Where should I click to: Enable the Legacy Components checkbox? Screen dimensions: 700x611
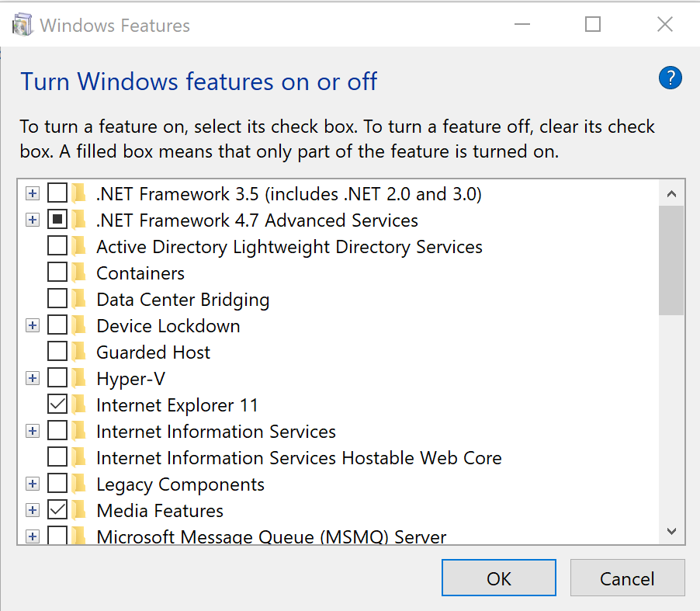pos(57,483)
